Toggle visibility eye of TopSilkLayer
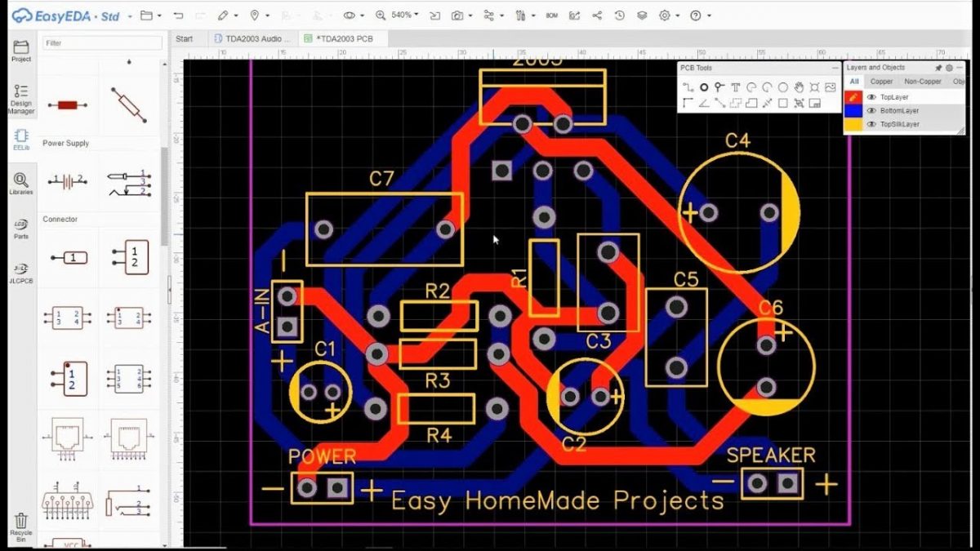 tap(871, 124)
